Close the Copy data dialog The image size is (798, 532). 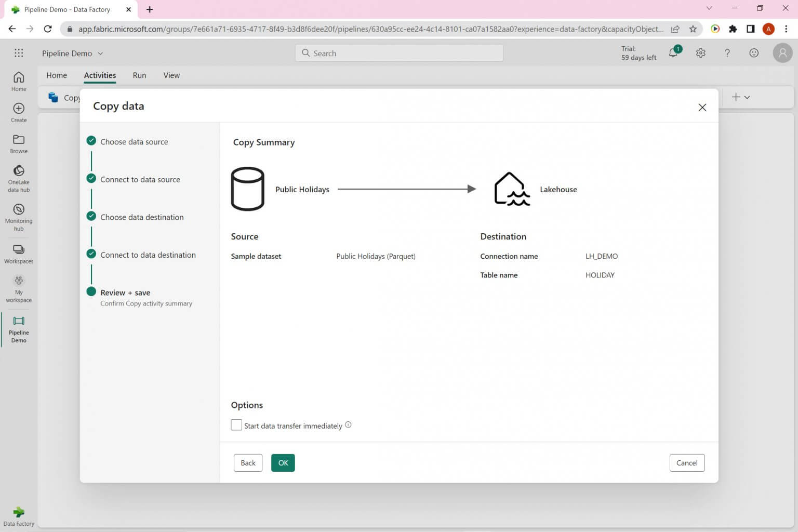(702, 108)
